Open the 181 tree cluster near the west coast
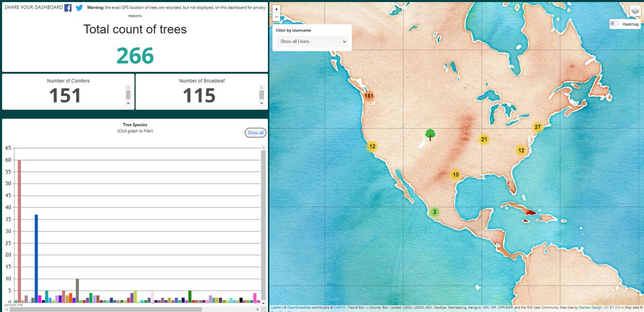The image size is (644, 312). click(368, 95)
